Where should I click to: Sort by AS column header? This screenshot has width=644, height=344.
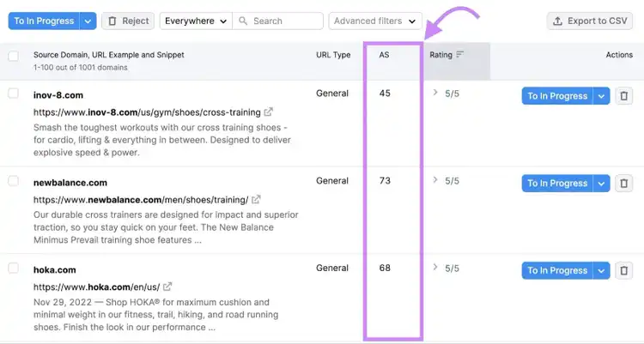click(384, 55)
